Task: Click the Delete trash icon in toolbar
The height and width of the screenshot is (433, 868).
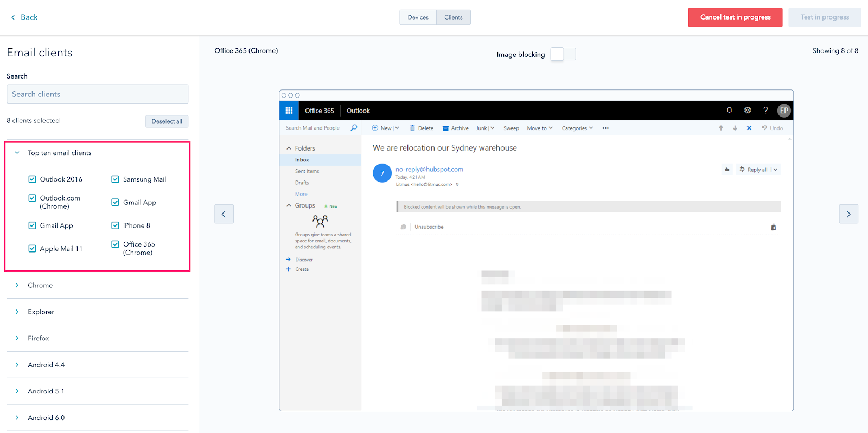Action: click(x=412, y=128)
